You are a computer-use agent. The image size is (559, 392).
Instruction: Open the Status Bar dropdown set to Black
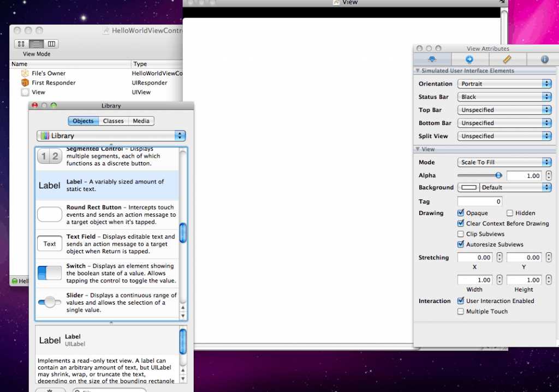click(504, 97)
